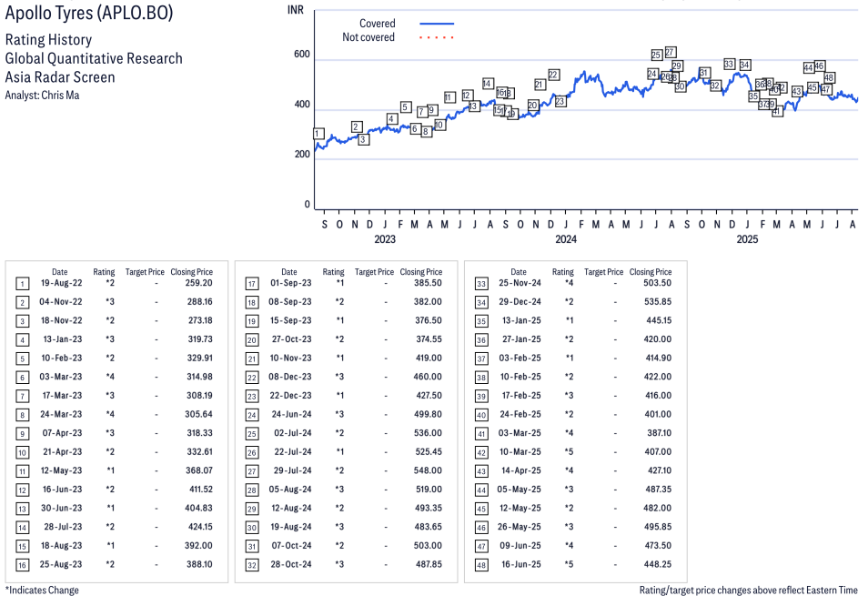
Task: Select chart marker 44 on the price chart
Action: 808,67
